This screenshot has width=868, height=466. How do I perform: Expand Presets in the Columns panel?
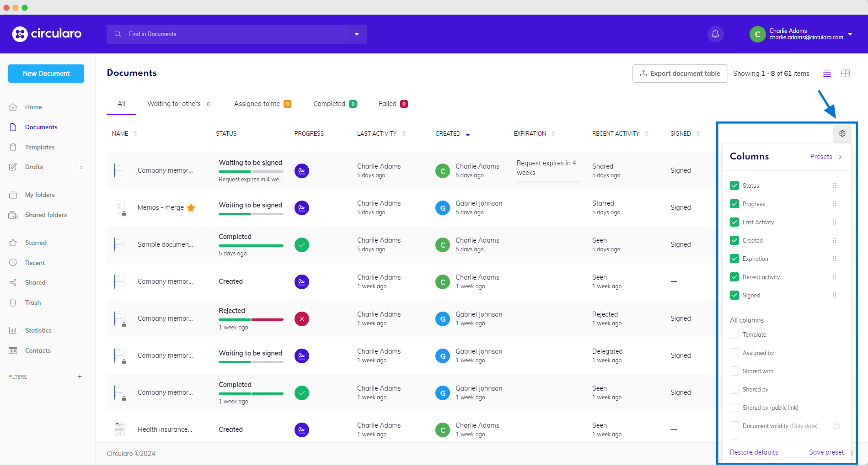pyautogui.click(x=826, y=157)
